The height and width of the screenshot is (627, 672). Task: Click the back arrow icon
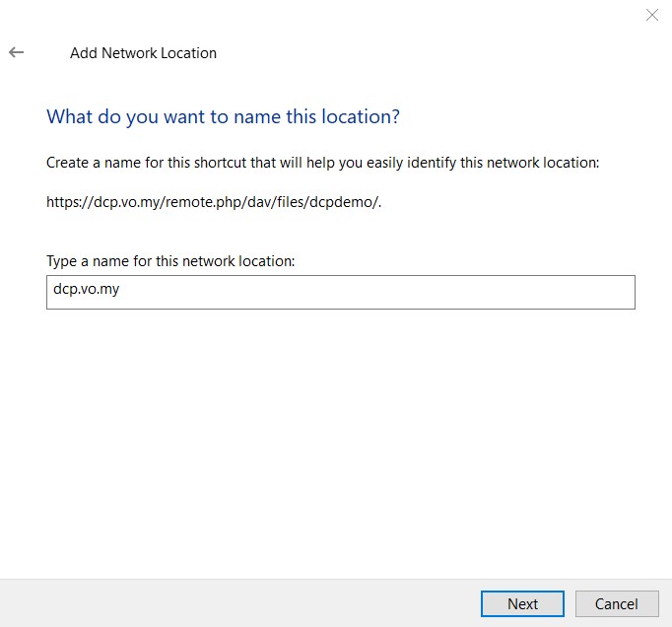[x=16, y=53]
